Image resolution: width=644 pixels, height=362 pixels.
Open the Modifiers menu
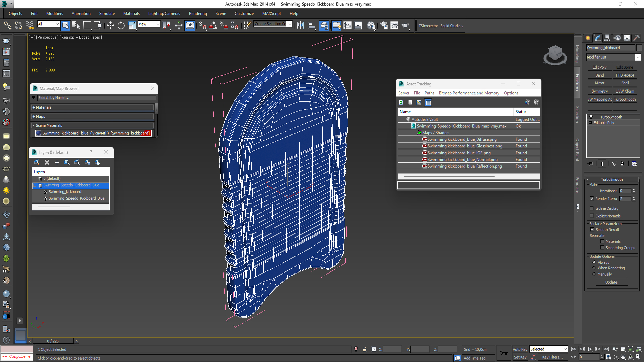tap(55, 14)
